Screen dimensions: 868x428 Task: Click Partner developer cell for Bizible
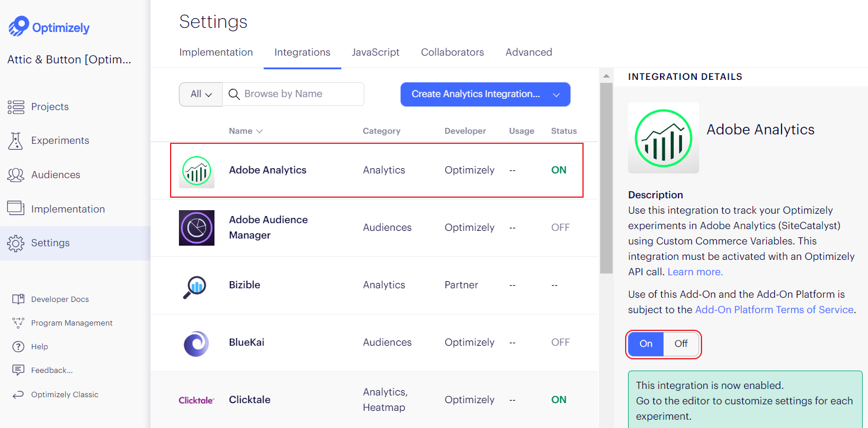(x=461, y=285)
